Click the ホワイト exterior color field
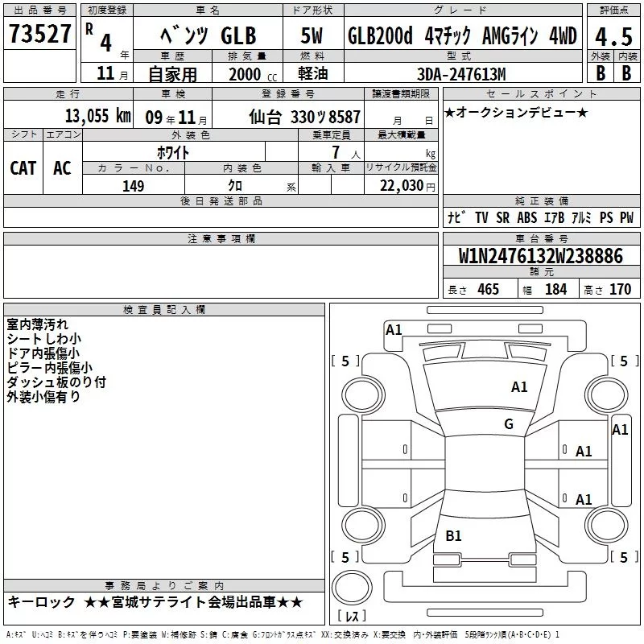 coord(174,151)
